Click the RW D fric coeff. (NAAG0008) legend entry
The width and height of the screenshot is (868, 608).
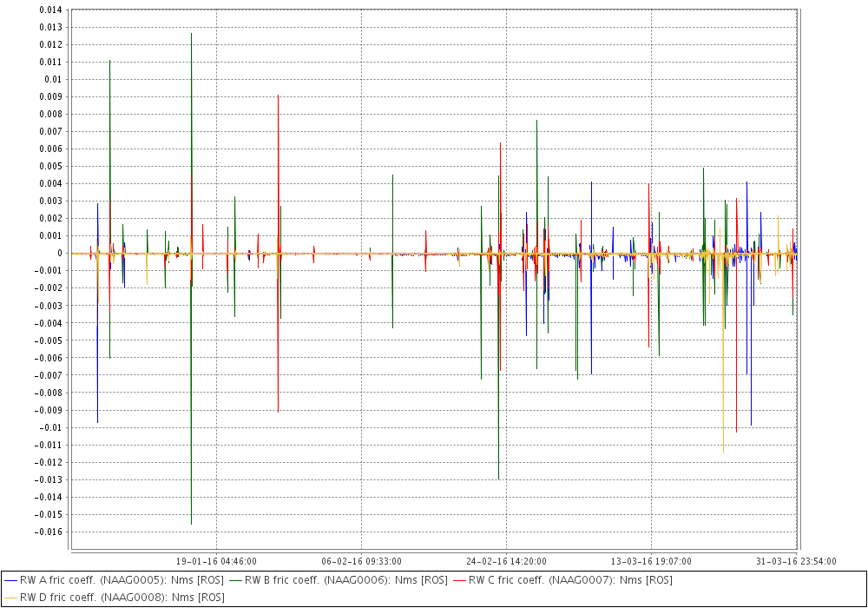click(115, 598)
